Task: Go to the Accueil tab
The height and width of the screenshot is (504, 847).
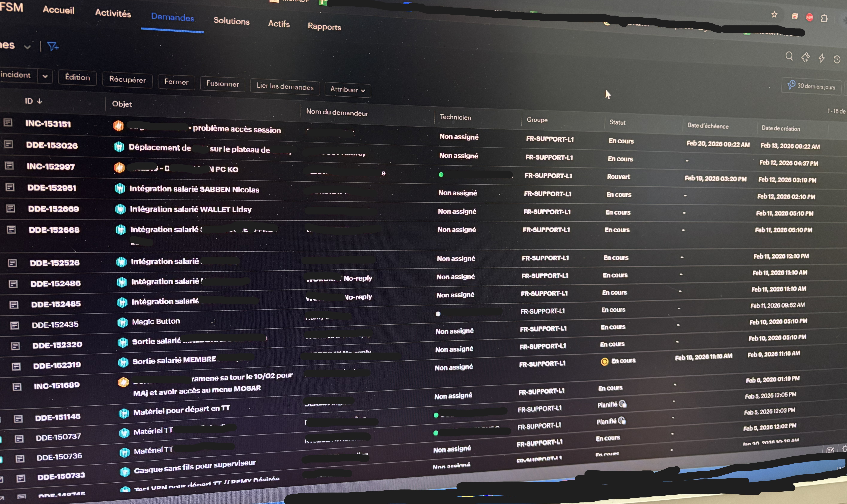Action: [x=58, y=10]
